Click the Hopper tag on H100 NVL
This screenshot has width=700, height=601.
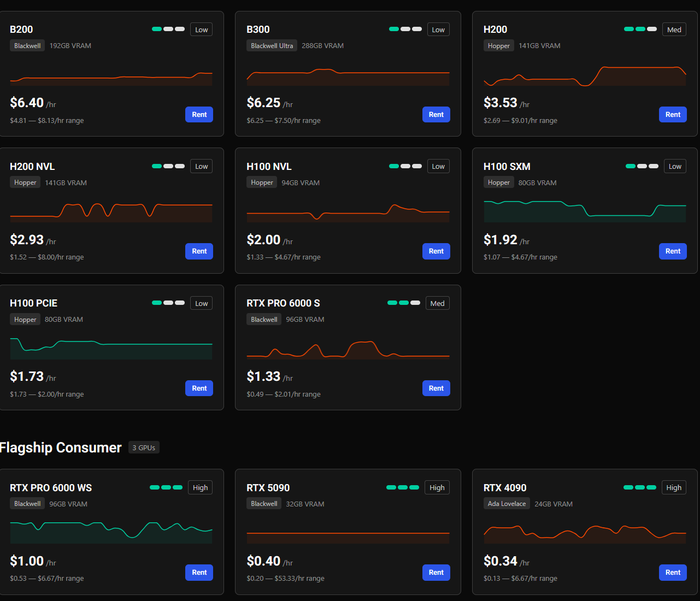point(262,182)
